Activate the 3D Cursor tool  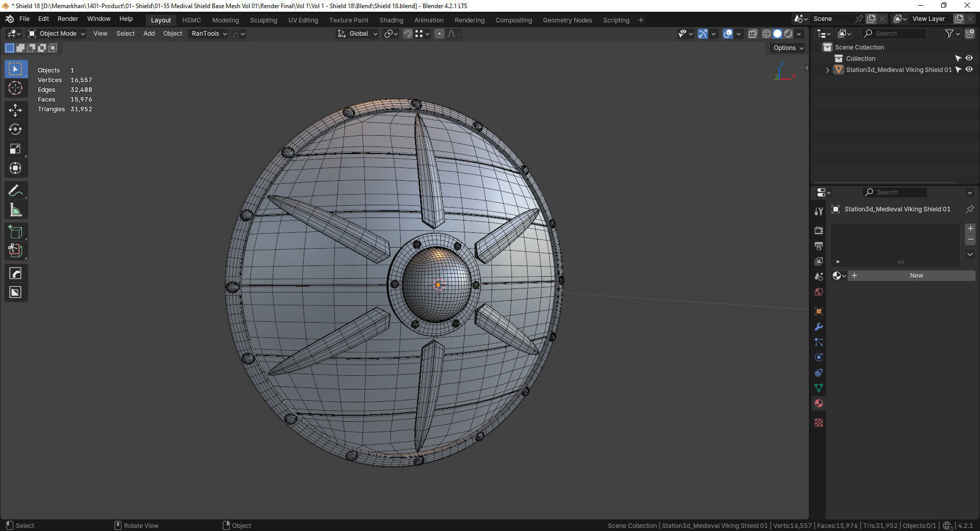pos(16,88)
